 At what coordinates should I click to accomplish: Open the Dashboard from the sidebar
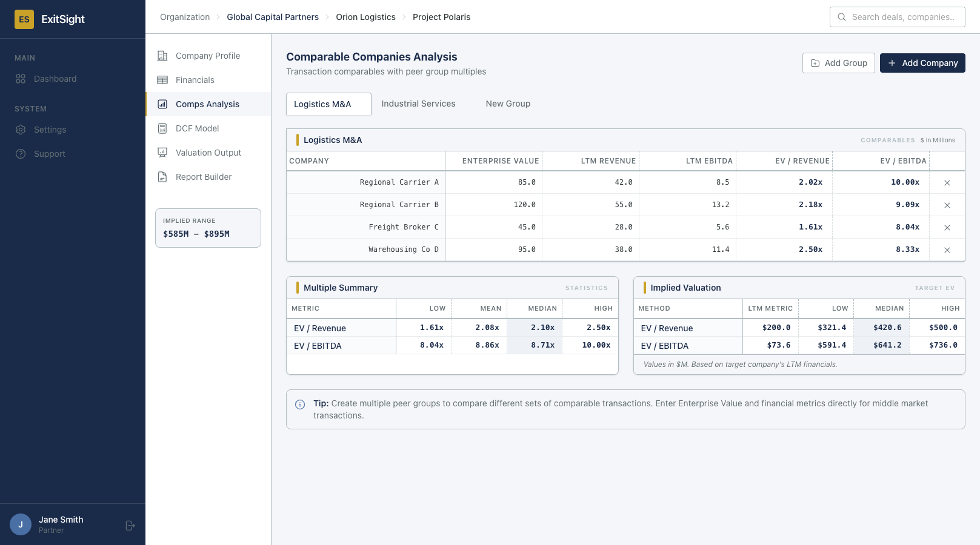[x=55, y=79]
